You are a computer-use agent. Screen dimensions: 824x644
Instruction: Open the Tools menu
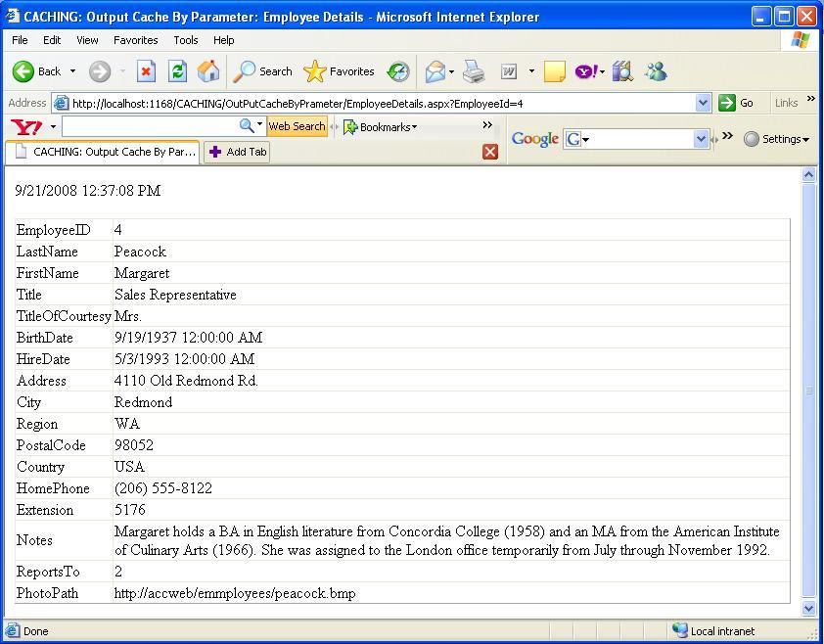(186, 40)
